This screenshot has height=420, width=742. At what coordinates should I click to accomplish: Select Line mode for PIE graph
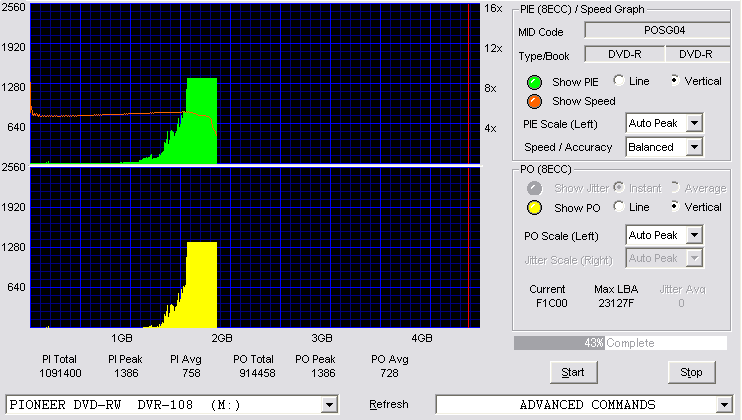point(619,80)
